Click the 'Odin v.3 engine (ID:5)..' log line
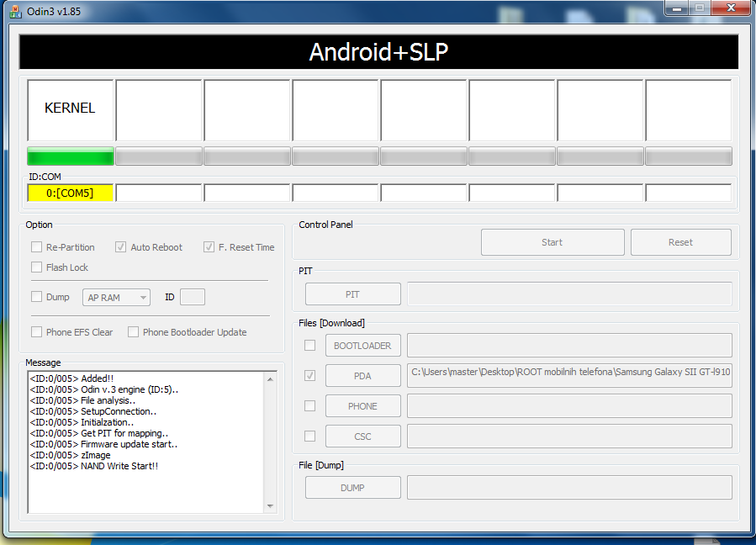Viewport: 756px width, 545px height. tap(104, 389)
